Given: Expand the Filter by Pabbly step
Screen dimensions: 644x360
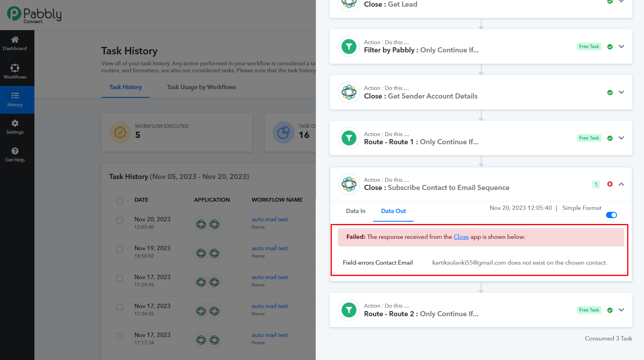Looking at the screenshot, I should coord(621,47).
